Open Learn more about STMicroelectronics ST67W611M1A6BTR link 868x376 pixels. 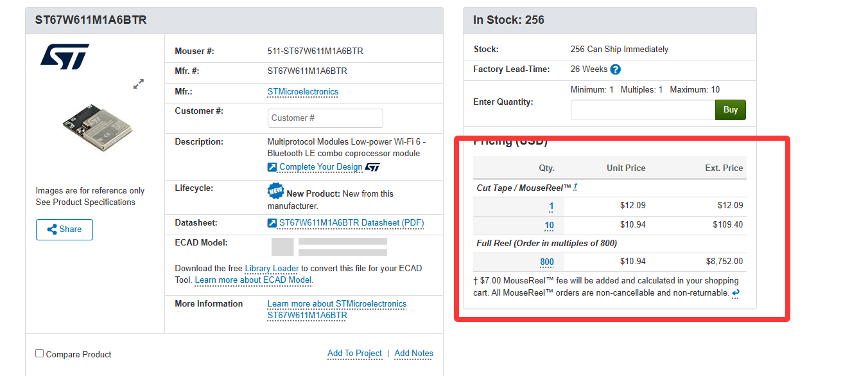click(337, 310)
